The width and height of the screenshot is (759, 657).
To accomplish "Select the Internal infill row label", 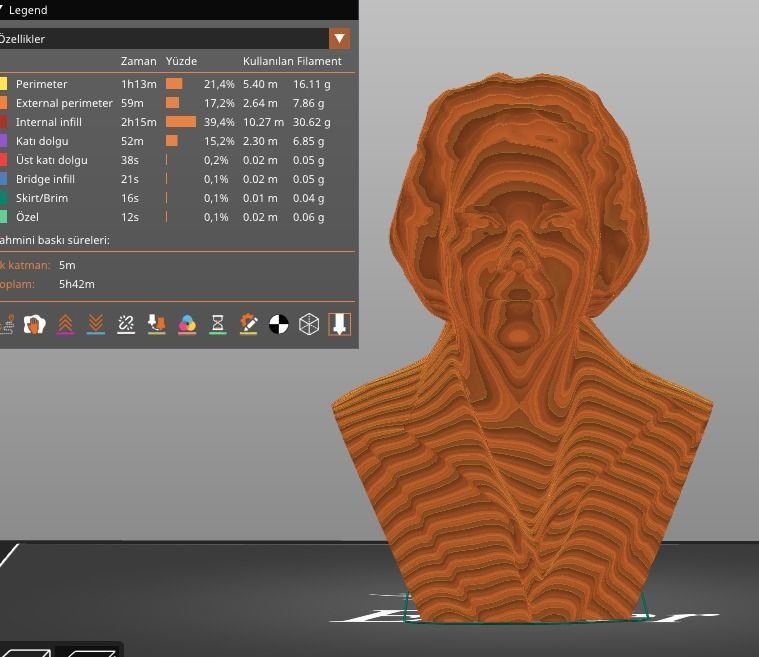I will point(48,122).
